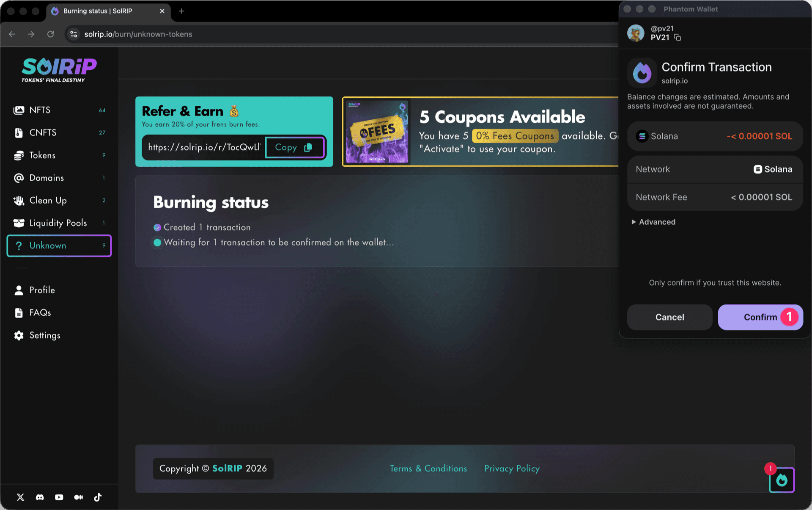Click the @pv21 username in Phantom
The image size is (812, 510).
[662, 28]
